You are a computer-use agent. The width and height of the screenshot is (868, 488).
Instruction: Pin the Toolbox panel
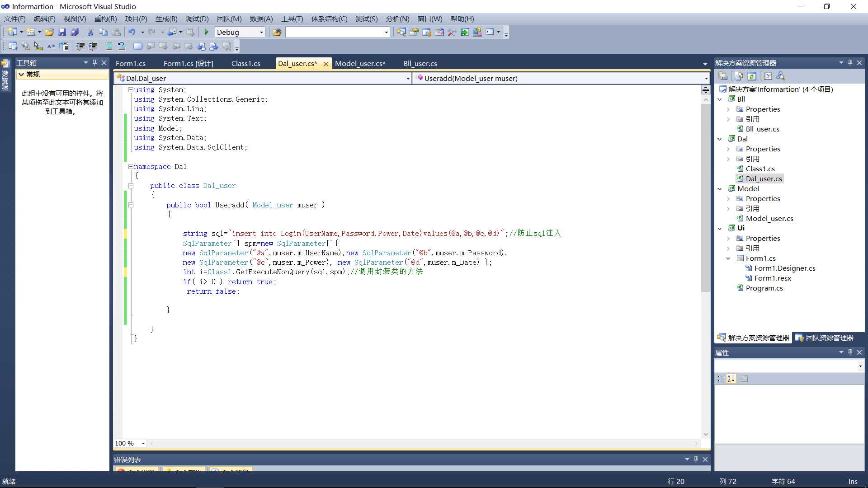94,63
